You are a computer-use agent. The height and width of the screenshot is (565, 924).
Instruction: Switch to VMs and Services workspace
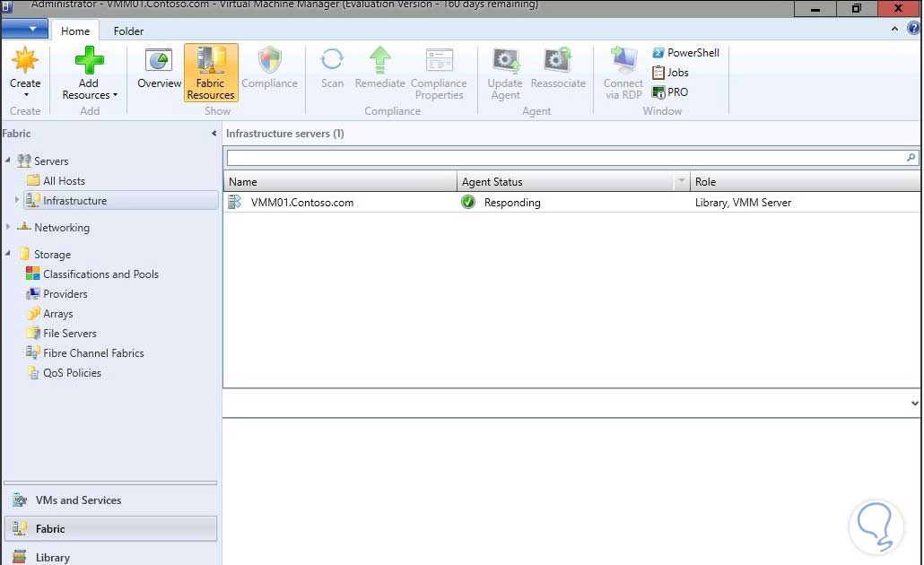(x=110, y=500)
